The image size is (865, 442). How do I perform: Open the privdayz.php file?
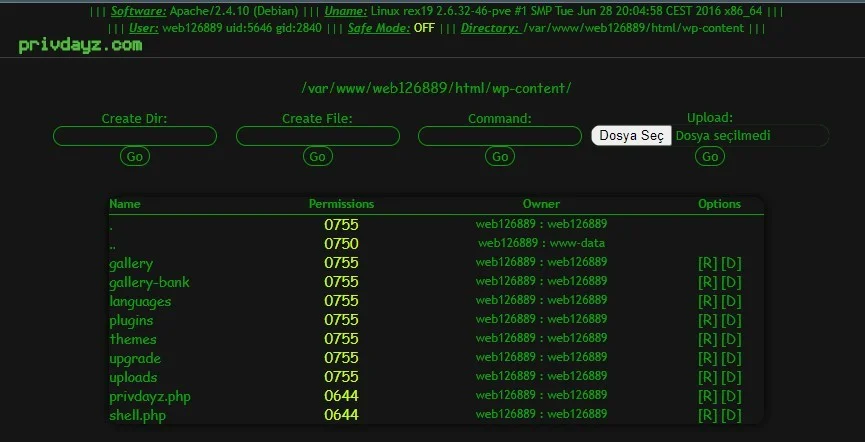pyautogui.click(x=150, y=397)
